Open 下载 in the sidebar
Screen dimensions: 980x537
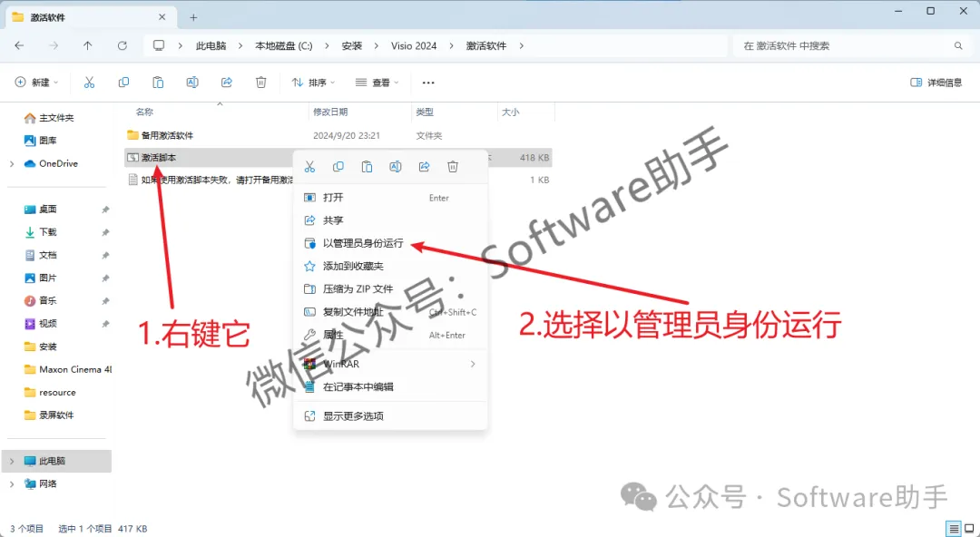40,232
